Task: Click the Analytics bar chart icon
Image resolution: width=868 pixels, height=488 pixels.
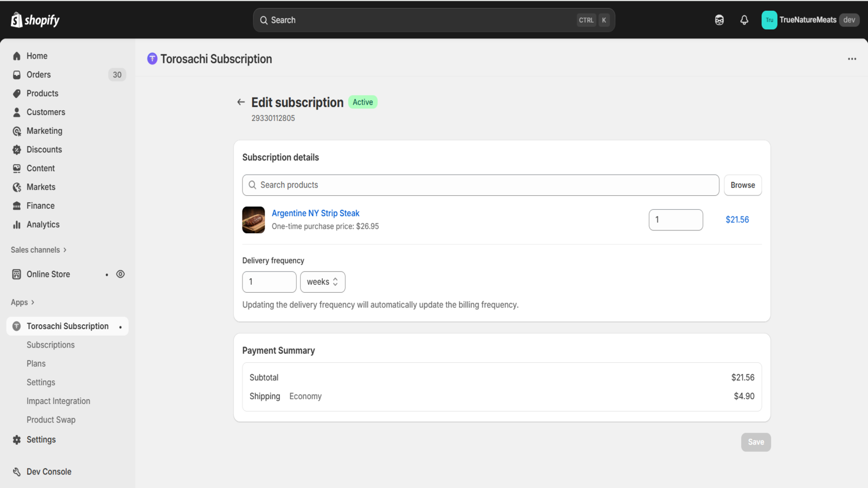Action: (x=17, y=224)
